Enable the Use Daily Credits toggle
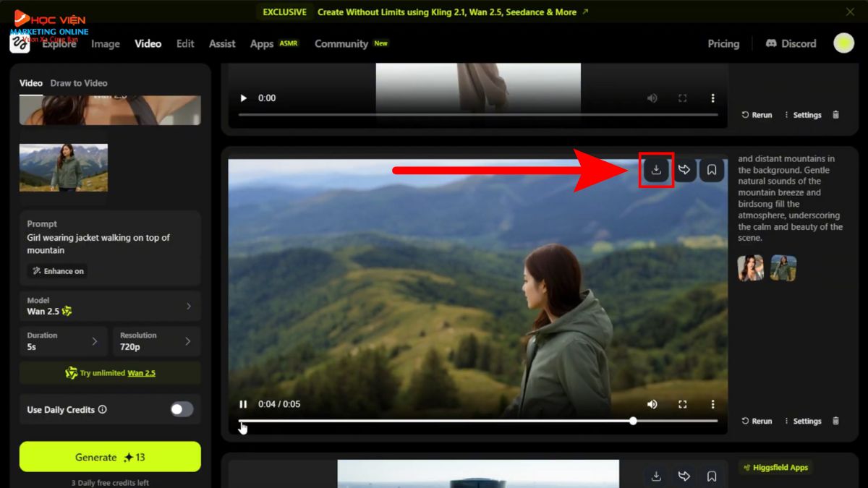Image resolution: width=868 pixels, height=488 pixels. point(181,409)
